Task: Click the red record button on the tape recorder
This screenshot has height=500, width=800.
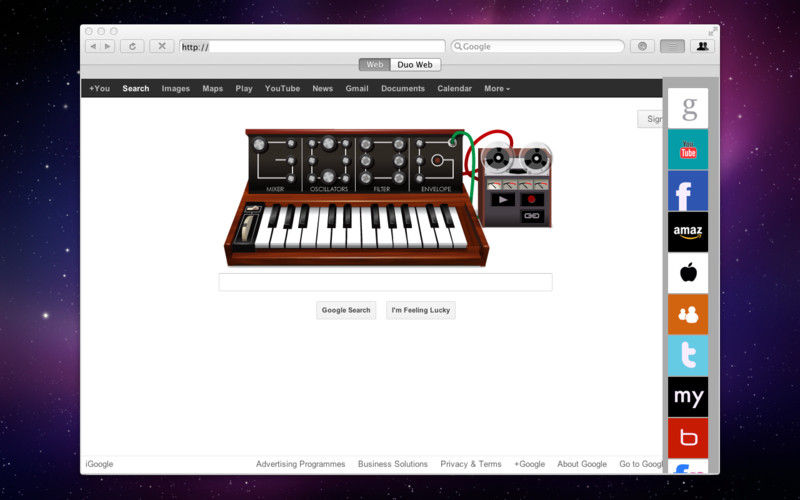Action: click(532, 199)
